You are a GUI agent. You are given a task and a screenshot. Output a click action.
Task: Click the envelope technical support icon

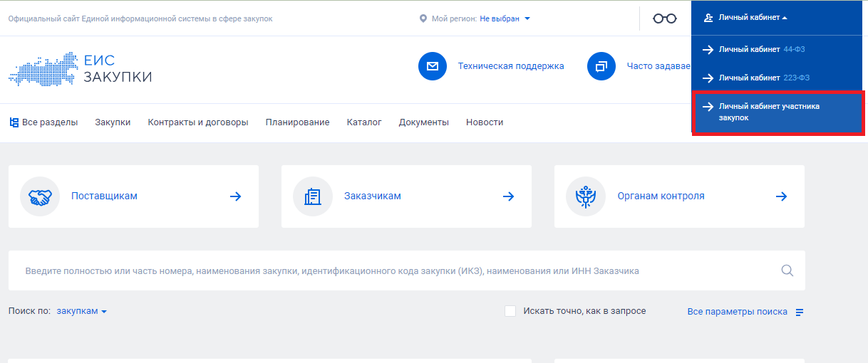(432, 66)
